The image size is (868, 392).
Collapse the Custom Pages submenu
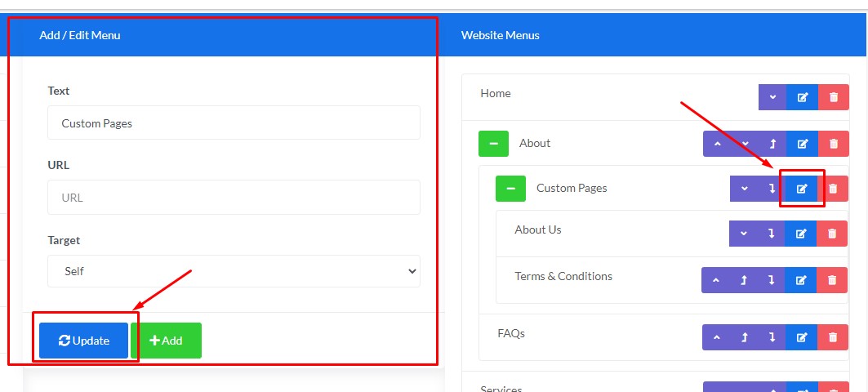510,189
